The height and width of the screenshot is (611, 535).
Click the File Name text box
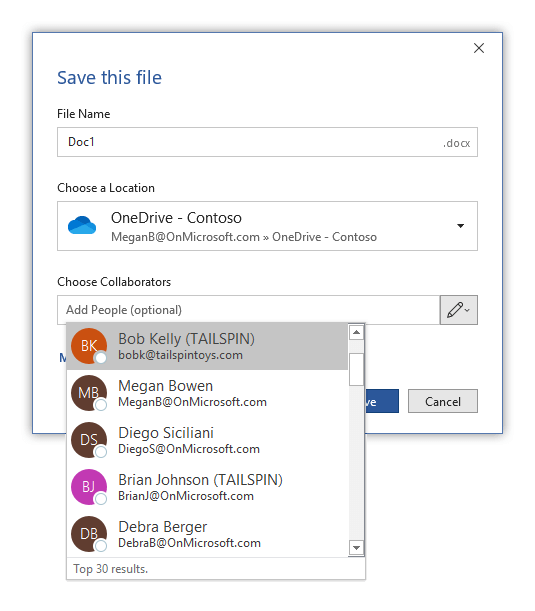pos(267,142)
